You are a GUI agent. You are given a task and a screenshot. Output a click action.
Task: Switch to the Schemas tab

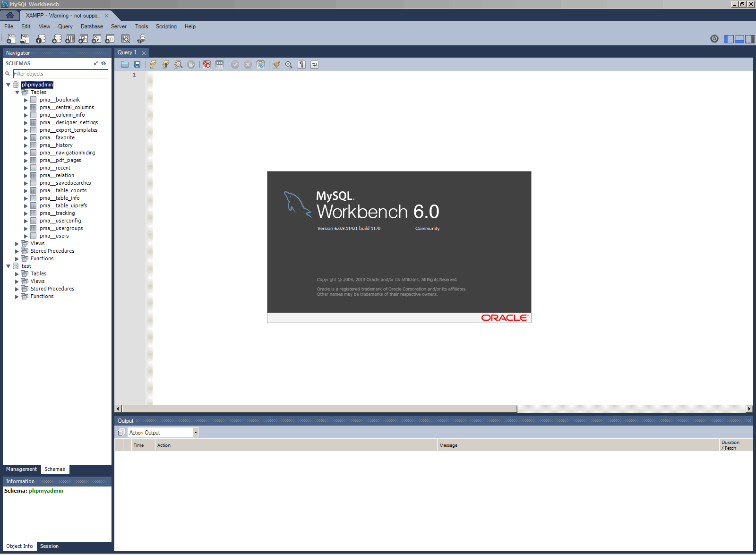55,469
